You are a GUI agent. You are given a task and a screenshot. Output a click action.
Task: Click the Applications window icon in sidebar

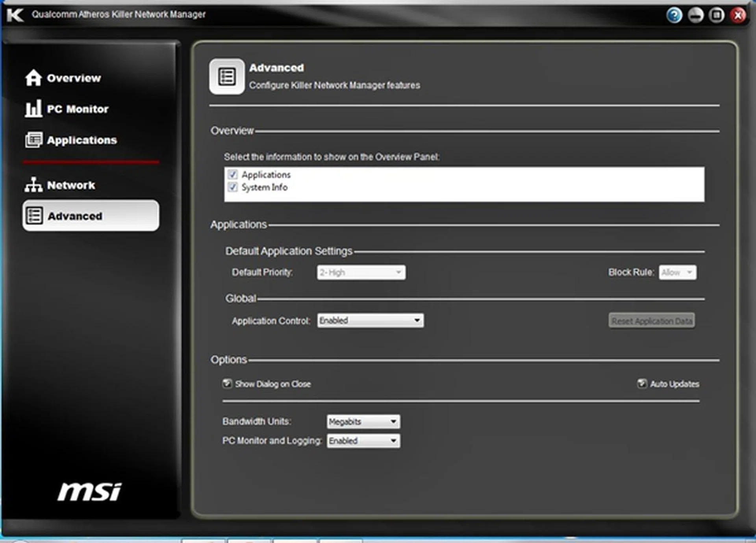point(33,140)
